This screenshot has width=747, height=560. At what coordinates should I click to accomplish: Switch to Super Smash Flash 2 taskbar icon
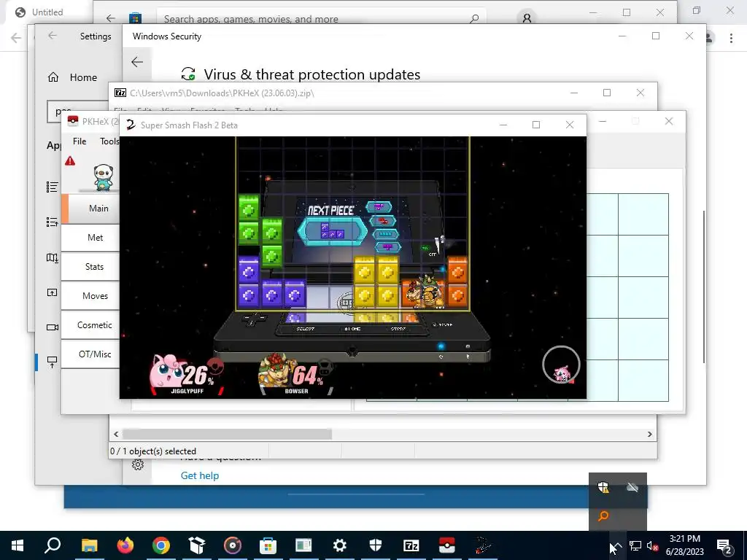click(x=482, y=545)
